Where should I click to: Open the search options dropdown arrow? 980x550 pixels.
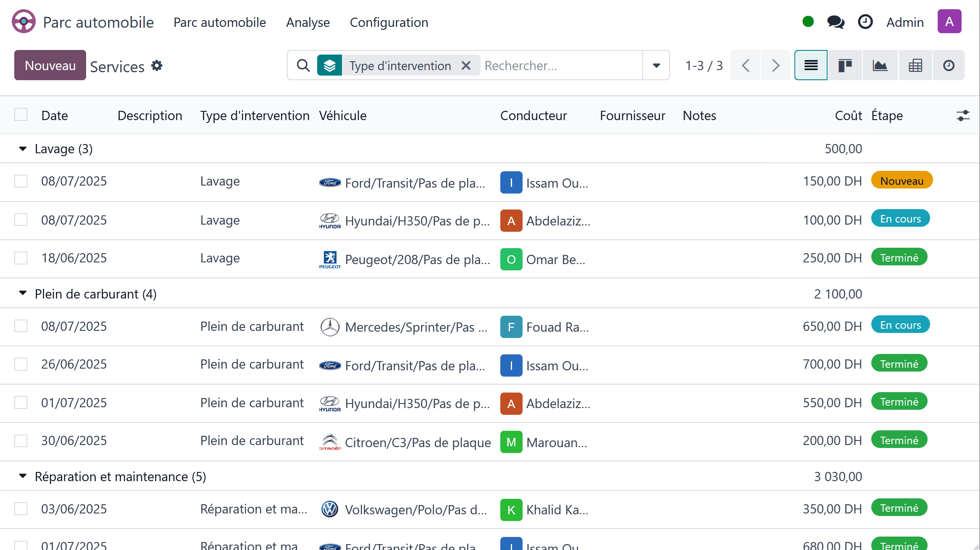click(656, 65)
